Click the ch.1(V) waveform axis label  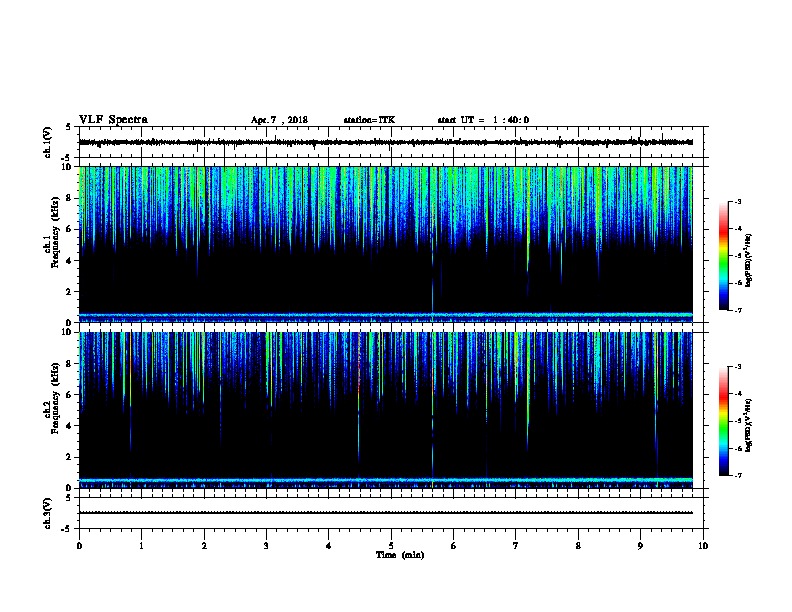[48, 142]
